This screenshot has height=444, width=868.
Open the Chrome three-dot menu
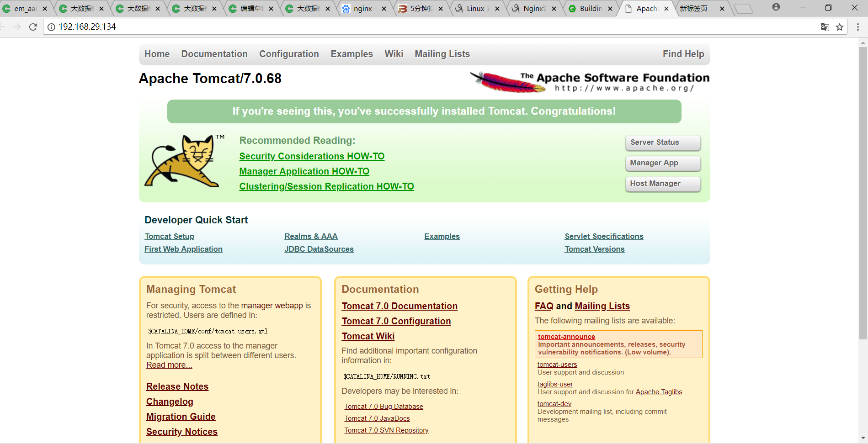[858, 27]
